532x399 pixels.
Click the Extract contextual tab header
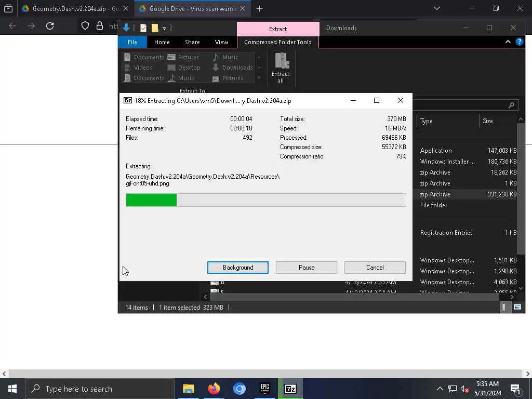(x=278, y=29)
